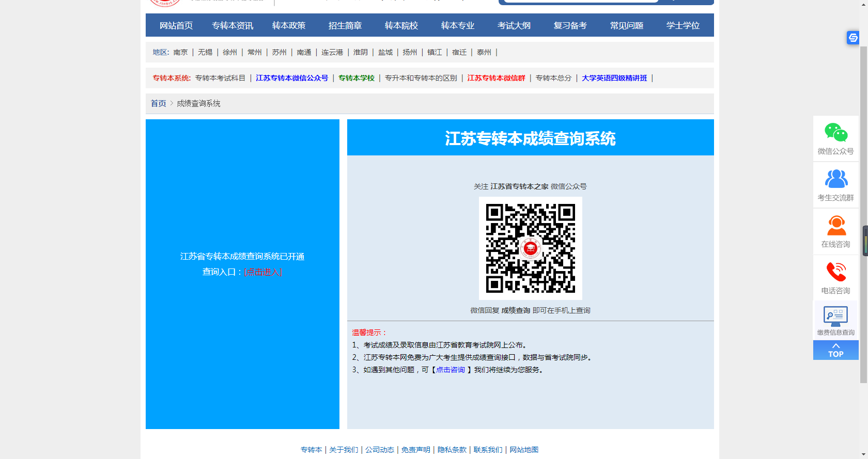Image resolution: width=868 pixels, height=459 pixels.
Task: Open the footer 免责声明 link
Action: (416, 450)
